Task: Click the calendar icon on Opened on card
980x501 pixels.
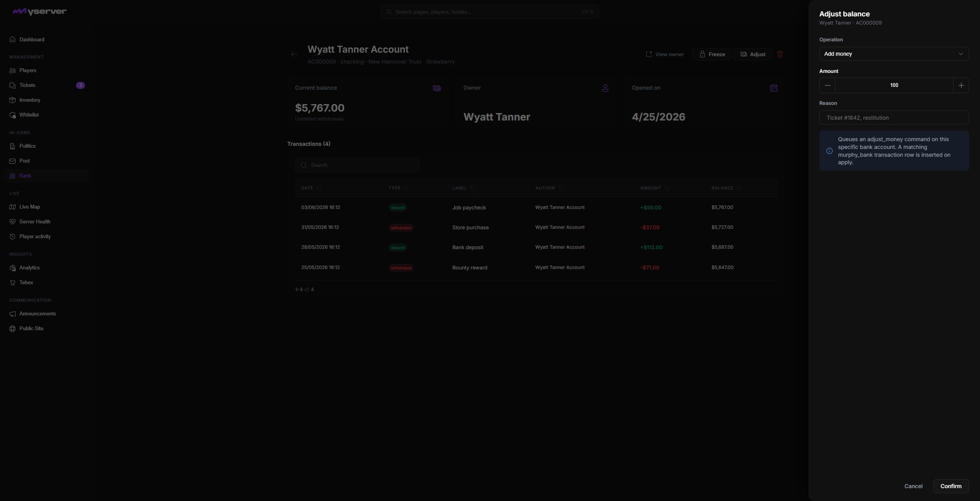Action: [x=774, y=88]
